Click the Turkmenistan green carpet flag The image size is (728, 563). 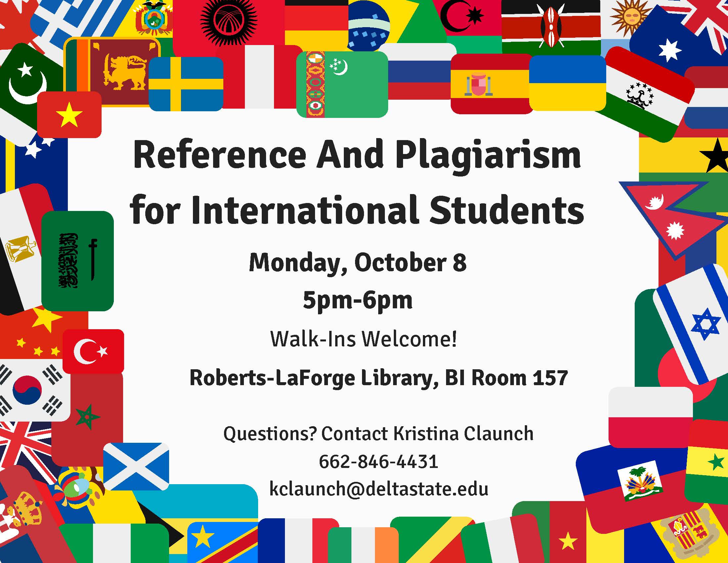point(342,84)
